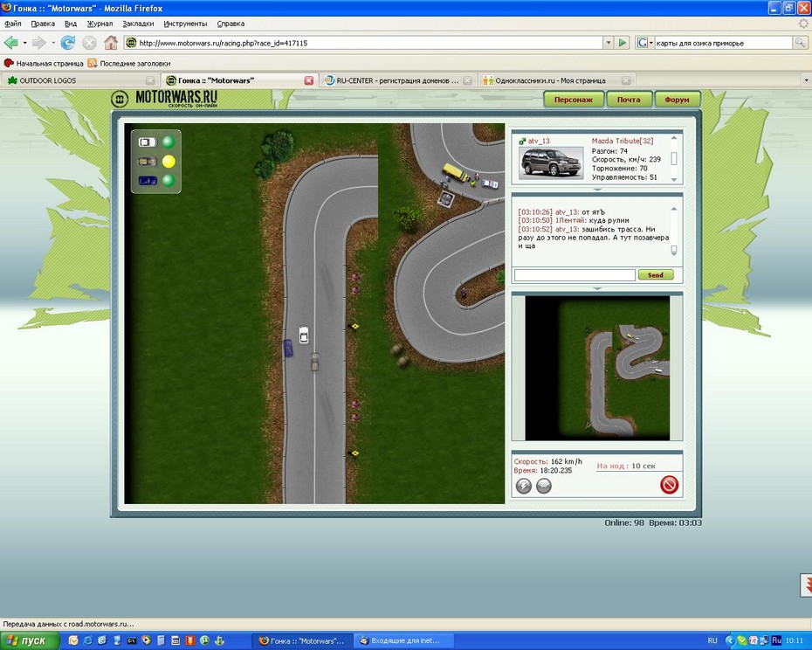Click the search magnifier icon
The height and width of the screenshot is (650, 812).
(x=800, y=43)
